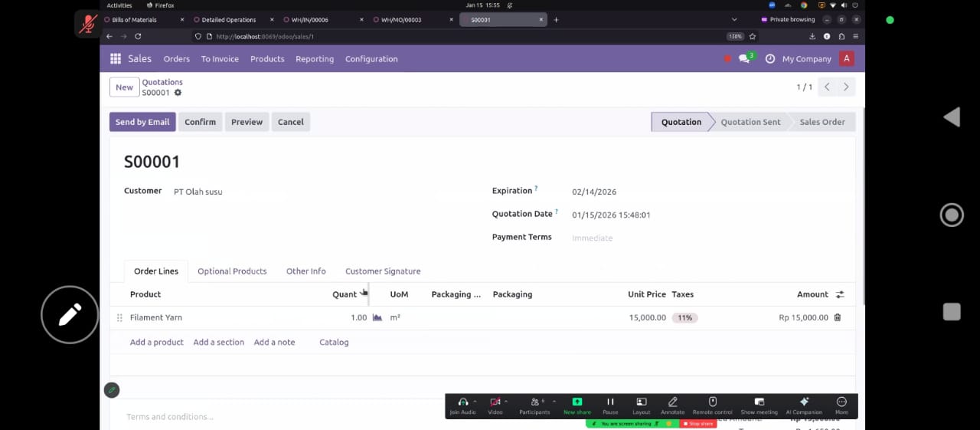Select the Quotation Sent status stage
980x430 pixels.
[750, 122]
